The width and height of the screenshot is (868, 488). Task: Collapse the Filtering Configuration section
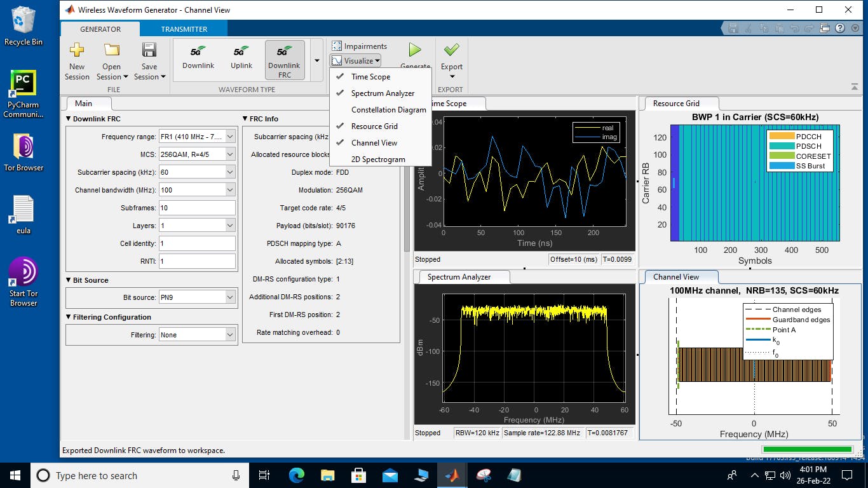tap(69, 317)
